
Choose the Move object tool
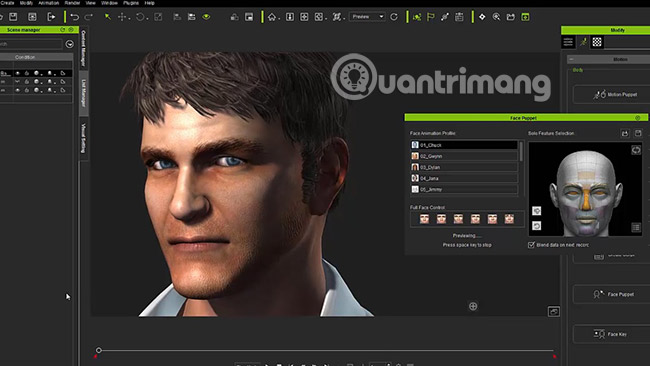click(x=122, y=17)
